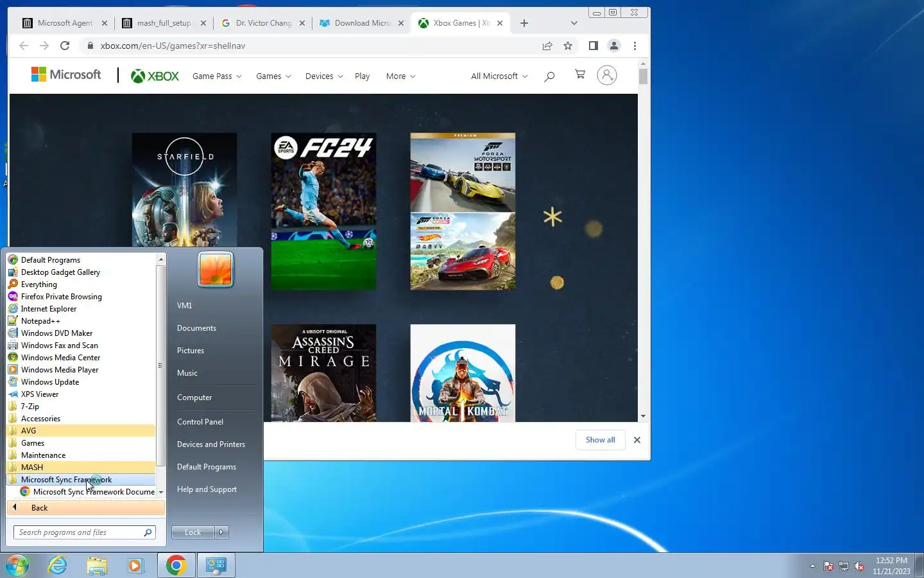Expand the All Microsoft dropdown
This screenshot has width=924, height=578.
[499, 76]
